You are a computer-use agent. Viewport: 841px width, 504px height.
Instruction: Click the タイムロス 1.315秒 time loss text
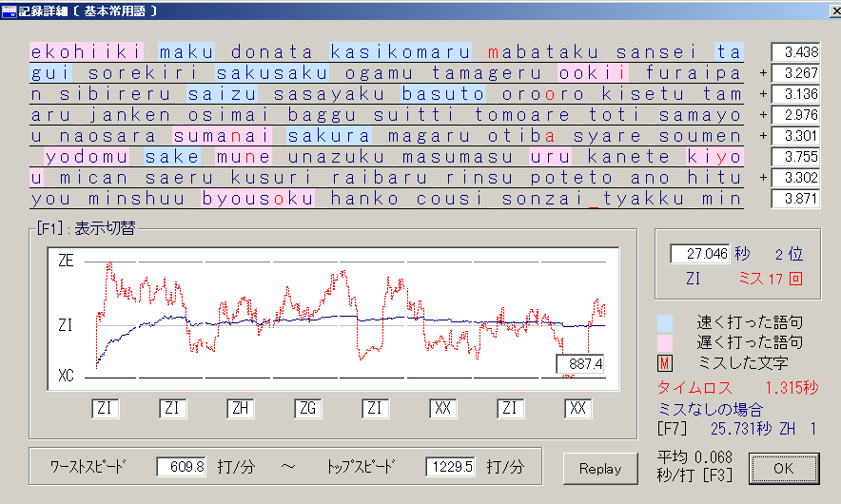[x=737, y=388]
